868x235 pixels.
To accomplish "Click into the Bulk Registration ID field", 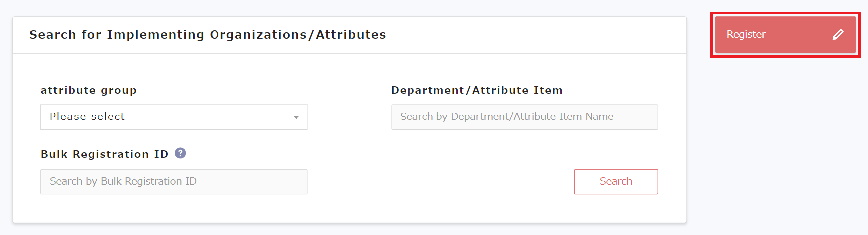I will point(174,182).
